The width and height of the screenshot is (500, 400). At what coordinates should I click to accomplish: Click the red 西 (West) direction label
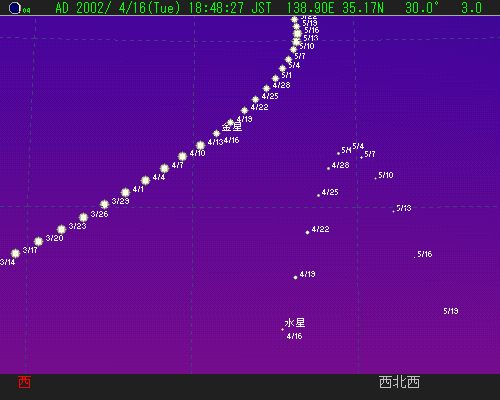click(x=24, y=382)
